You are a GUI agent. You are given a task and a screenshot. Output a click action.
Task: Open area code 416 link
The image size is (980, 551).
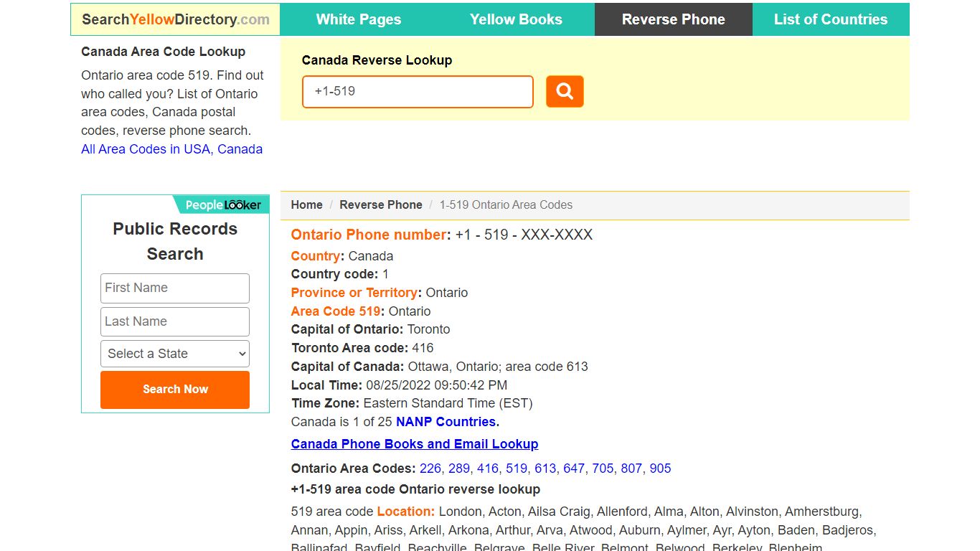pyautogui.click(x=488, y=468)
